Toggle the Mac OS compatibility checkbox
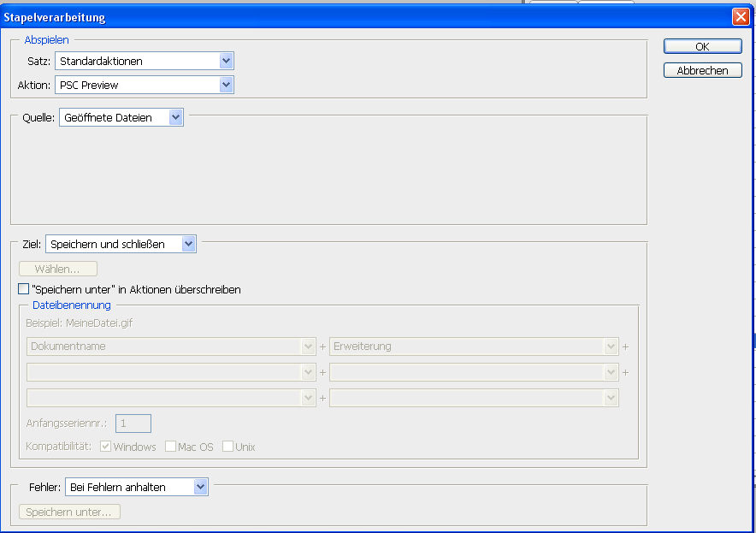 pyautogui.click(x=170, y=447)
